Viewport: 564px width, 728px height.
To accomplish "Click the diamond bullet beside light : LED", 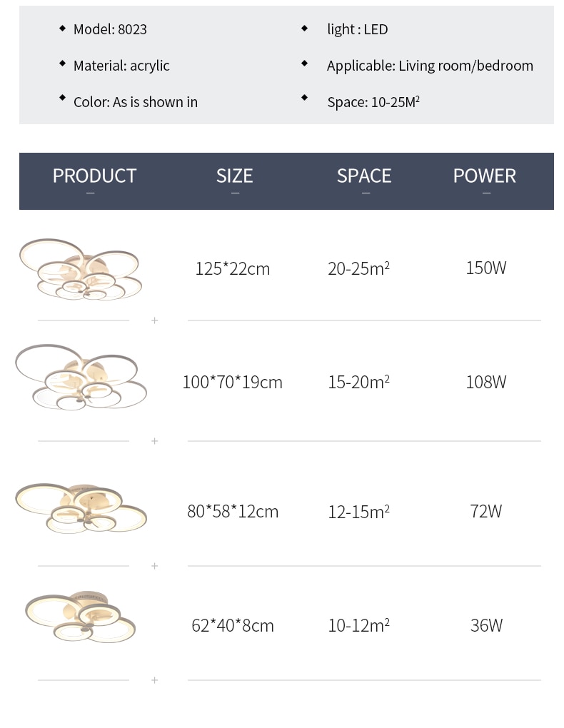I will coord(304,29).
